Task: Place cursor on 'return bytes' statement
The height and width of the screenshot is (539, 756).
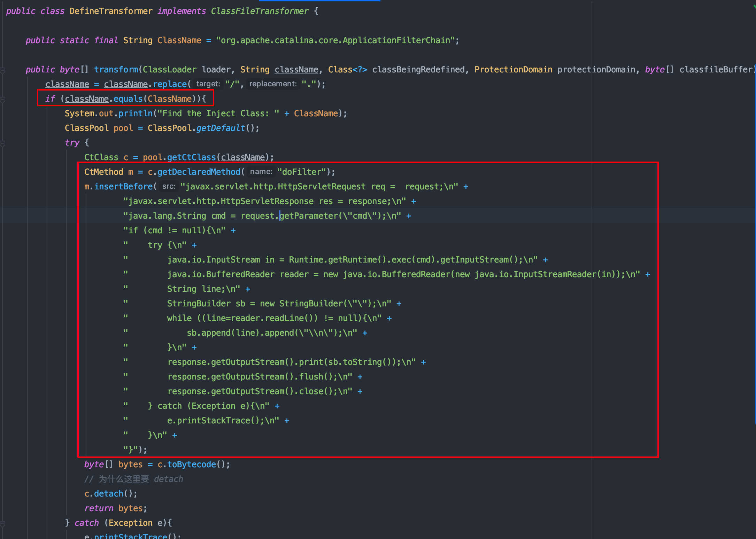Action: (x=115, y=508)
